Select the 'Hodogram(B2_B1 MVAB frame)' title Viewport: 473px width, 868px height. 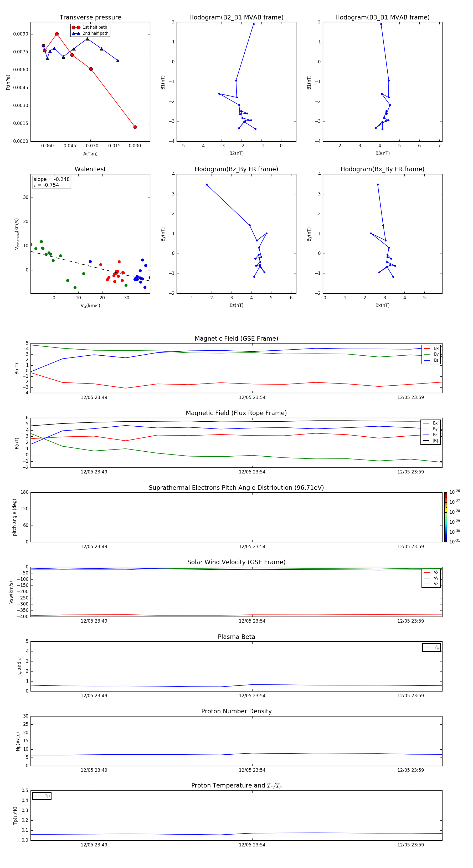236,18
